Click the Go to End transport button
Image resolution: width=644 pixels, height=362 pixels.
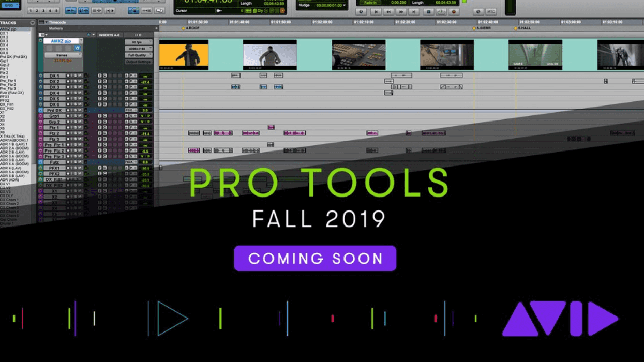[x=413, y=11]
